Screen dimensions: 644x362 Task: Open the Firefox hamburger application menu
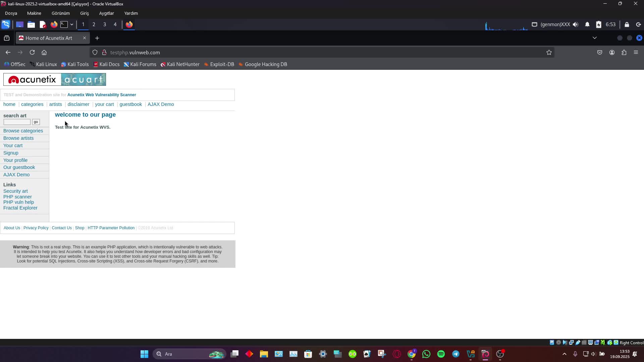click(636, 52)
